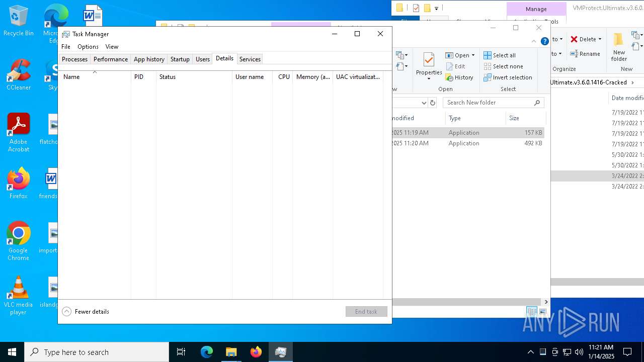The image size is (644, 362).
Task: Click quick access properties checkmark icon
Action: click(x=416, y=8)
